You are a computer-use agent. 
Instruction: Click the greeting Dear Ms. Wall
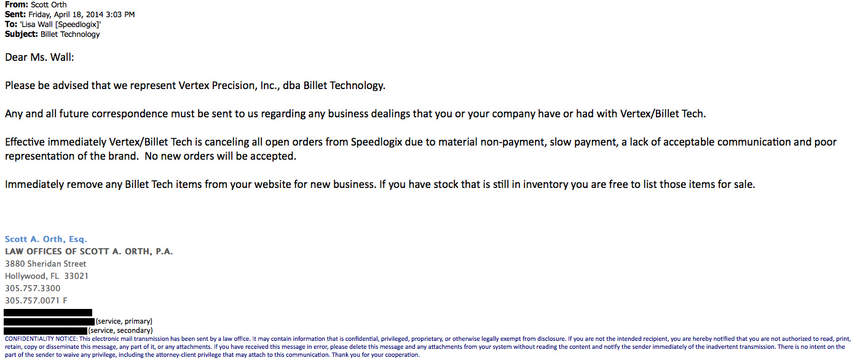pyautogui.click(x=40, y=57)
